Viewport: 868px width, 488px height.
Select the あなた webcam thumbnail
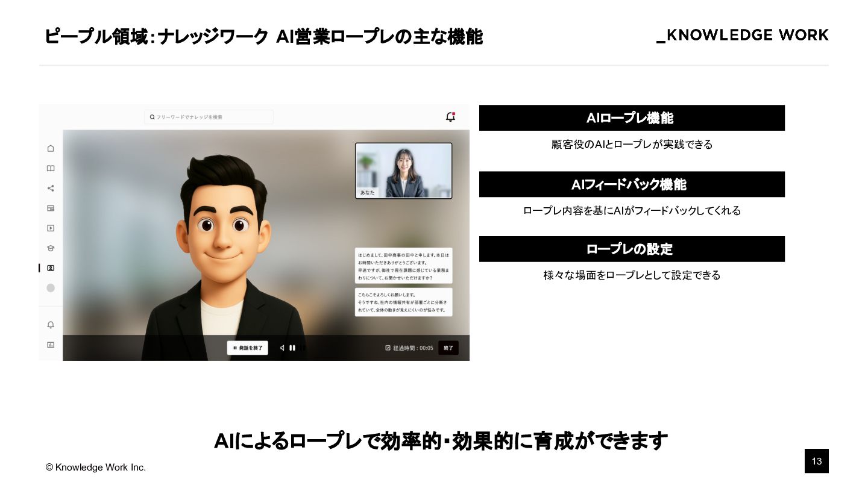(403, 170)
